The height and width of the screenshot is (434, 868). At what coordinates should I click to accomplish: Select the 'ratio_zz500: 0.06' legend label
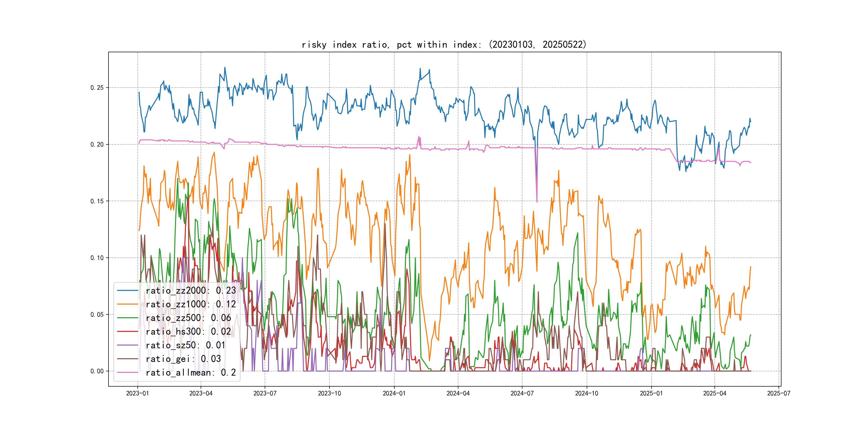(x=188, y=318)
